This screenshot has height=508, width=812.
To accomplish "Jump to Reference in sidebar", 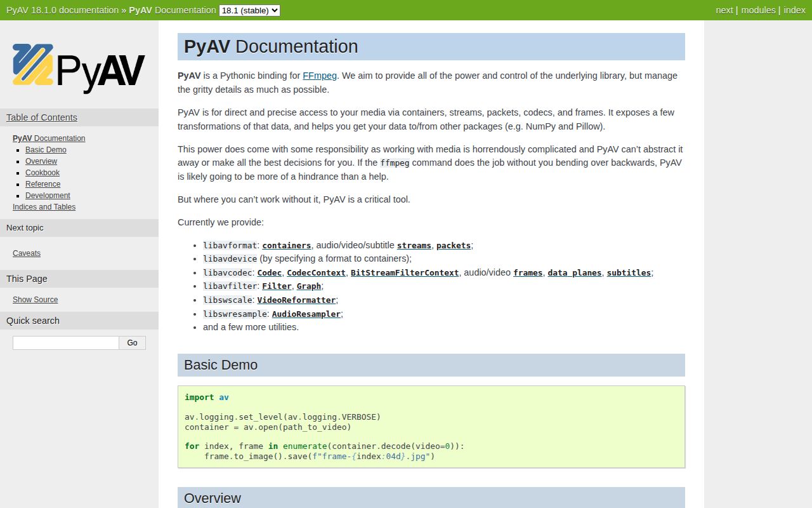I will [x=43, y=184].
